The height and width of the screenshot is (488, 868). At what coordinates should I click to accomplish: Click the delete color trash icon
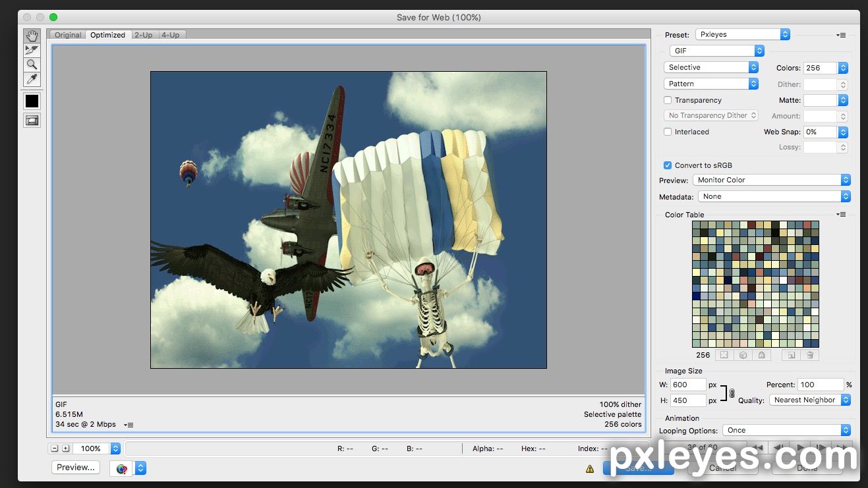tap(810, 355)
